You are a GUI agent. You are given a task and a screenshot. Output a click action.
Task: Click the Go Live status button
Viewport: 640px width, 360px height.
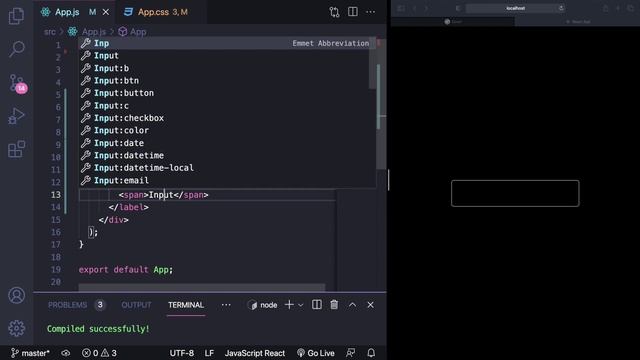[316, 353]
